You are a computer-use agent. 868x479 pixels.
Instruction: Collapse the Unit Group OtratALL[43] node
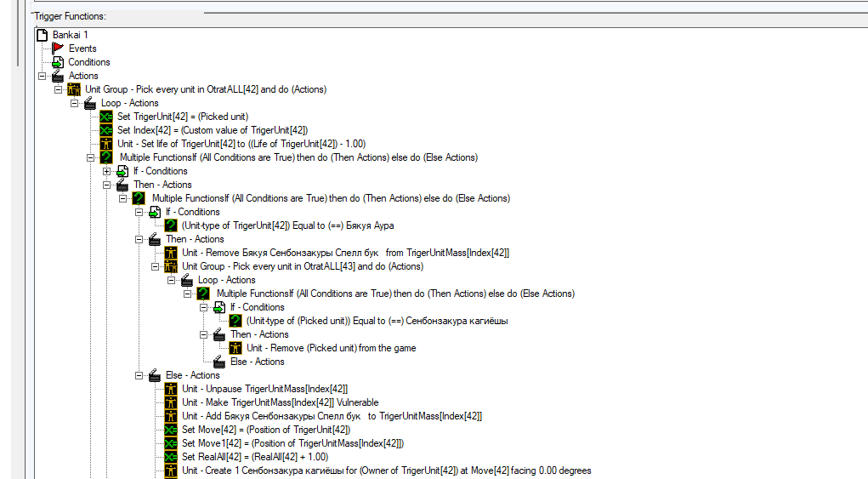click(155, 266)
